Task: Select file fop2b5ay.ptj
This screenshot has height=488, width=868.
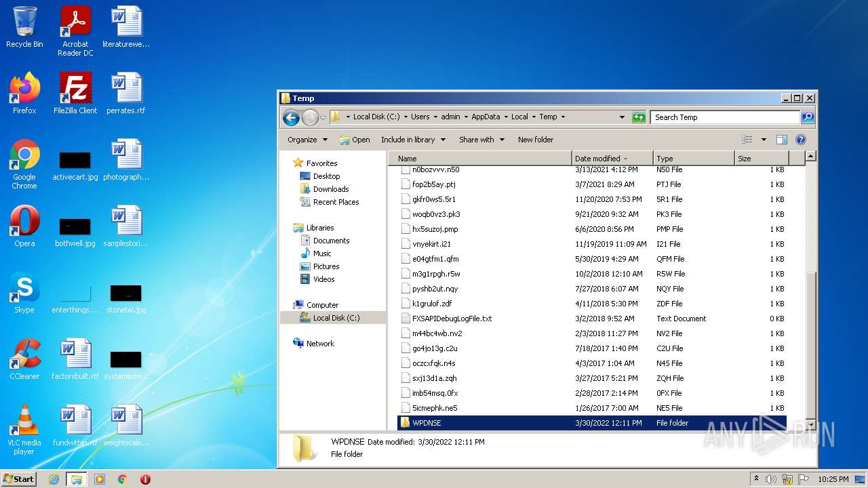Action: coord(591,184)
